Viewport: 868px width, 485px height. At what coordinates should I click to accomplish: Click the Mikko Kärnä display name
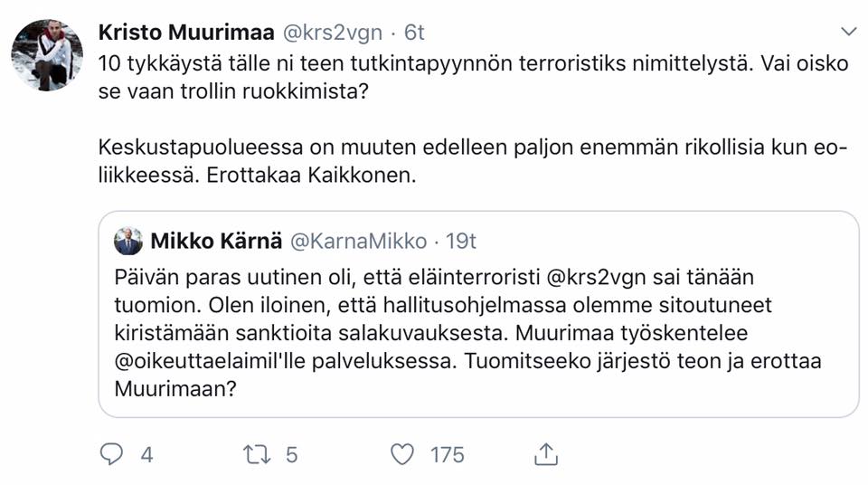(x=216, y=241)
